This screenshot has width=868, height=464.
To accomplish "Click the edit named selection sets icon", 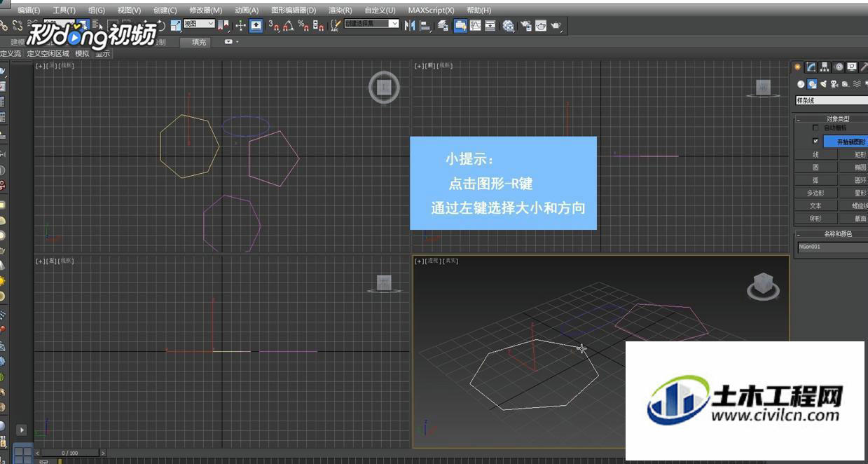I will [336, 26].
